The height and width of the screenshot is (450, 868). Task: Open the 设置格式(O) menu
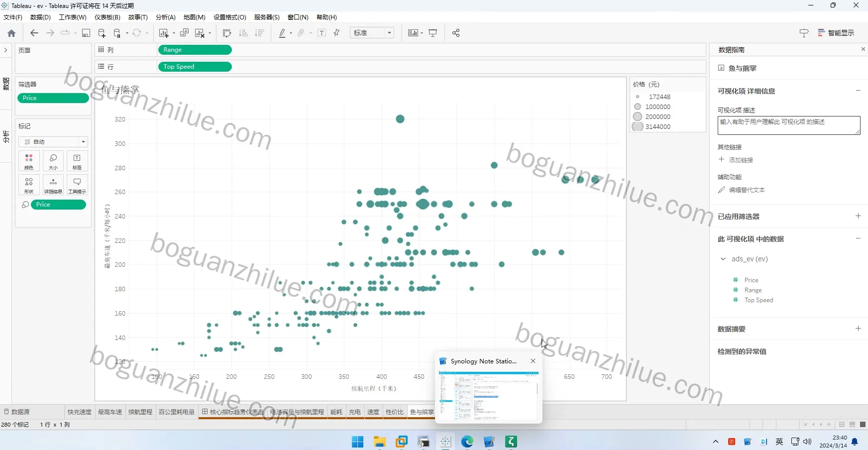click(230, 17)
